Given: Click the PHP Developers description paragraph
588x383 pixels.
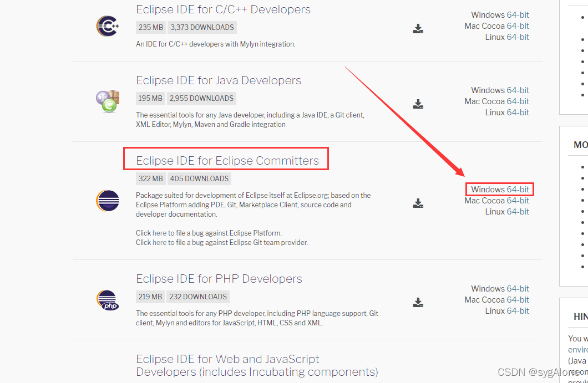Looking at the screenshot, I should coord(257,318).
